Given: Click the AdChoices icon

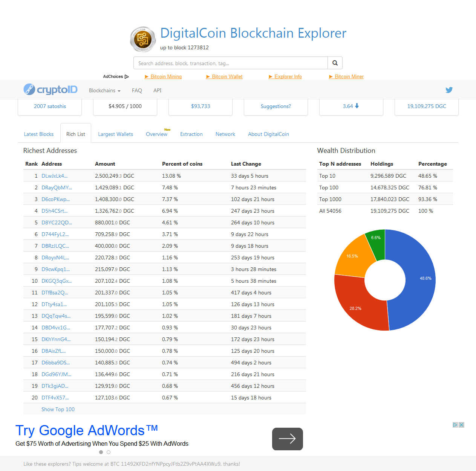Looking at the screenshot, I should click(x=127, y=76).
